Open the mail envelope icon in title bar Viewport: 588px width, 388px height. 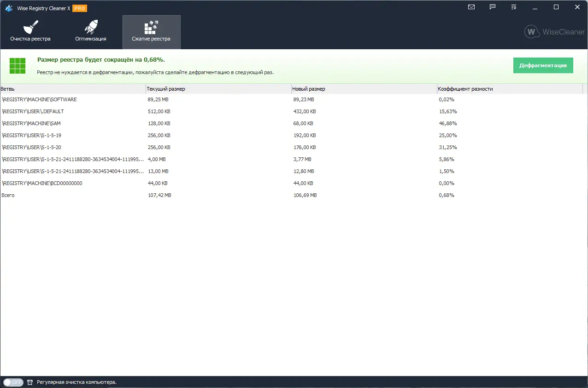tap(471, 7)
